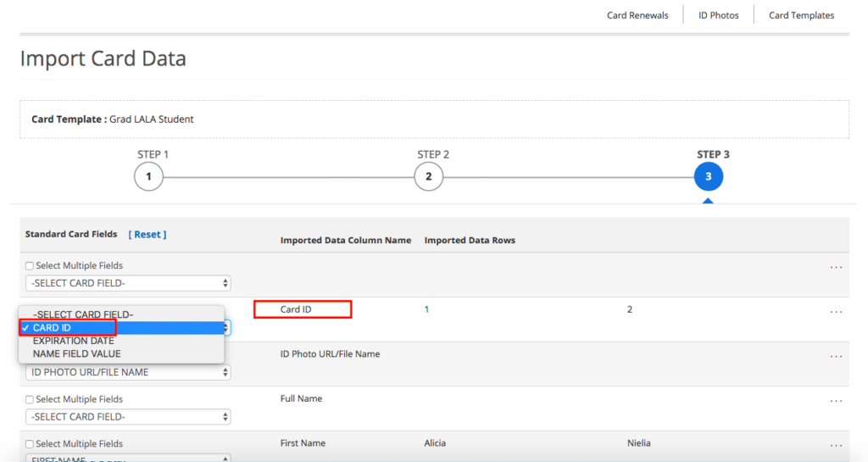The image size is (868, 462).
Task: Click the Alicia data cell
Action: [x=435, y=443]
